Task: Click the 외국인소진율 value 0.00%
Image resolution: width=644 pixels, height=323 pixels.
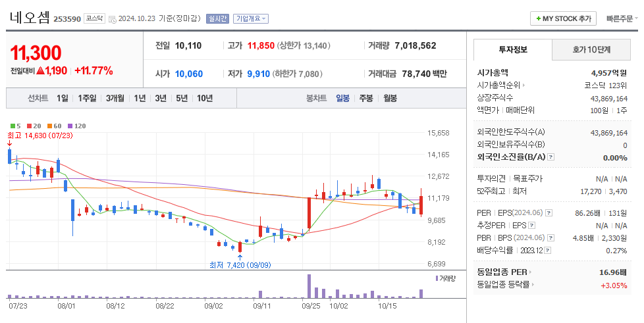Action: (615, 158)
